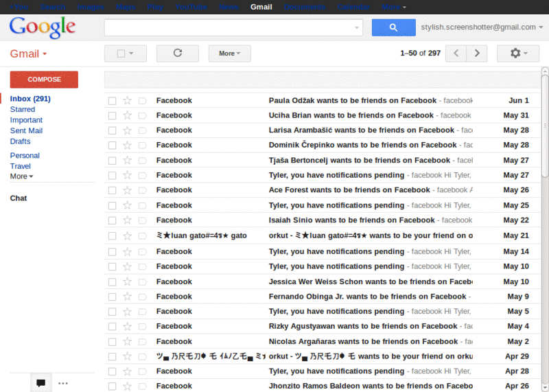Screen dimensions: 549x392
Task: Open Documents from the top bar
Action: pyautogui.click(x=305, y=7)
